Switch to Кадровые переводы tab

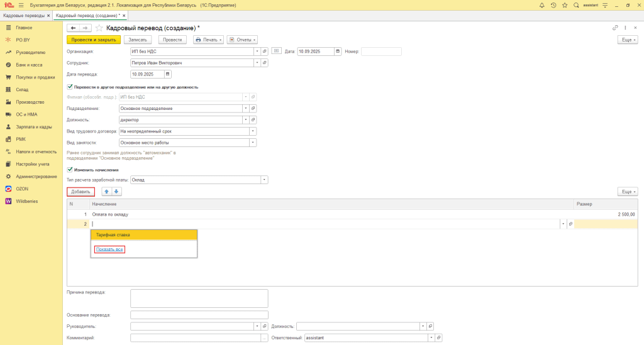tap(24, 16)
